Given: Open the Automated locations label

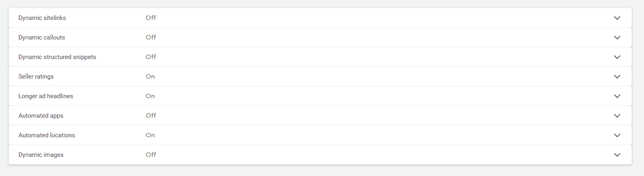Looking at the screenshot, I should point(46,135).
